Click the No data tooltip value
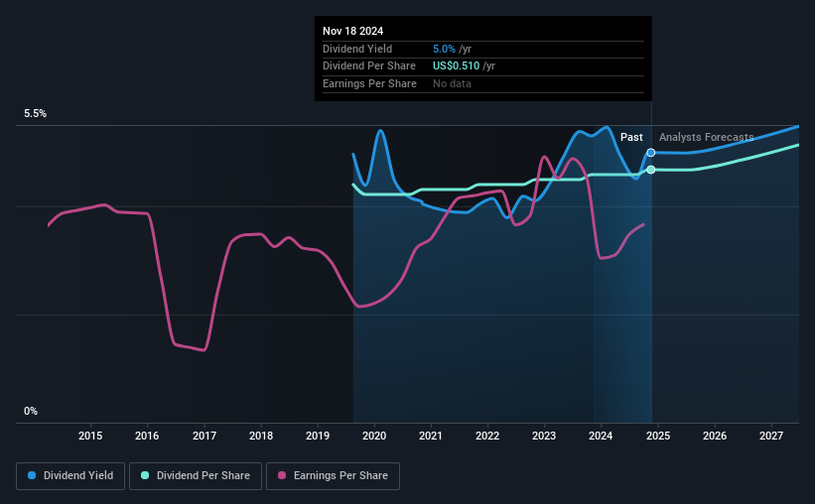This screenshot has height=504, width=815. pos(453,83)
